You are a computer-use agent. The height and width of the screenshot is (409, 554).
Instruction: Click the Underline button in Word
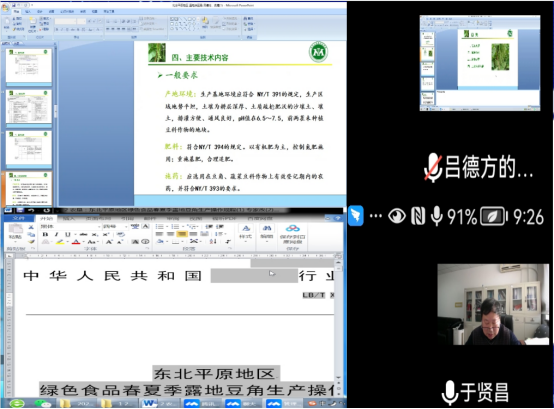67,235
